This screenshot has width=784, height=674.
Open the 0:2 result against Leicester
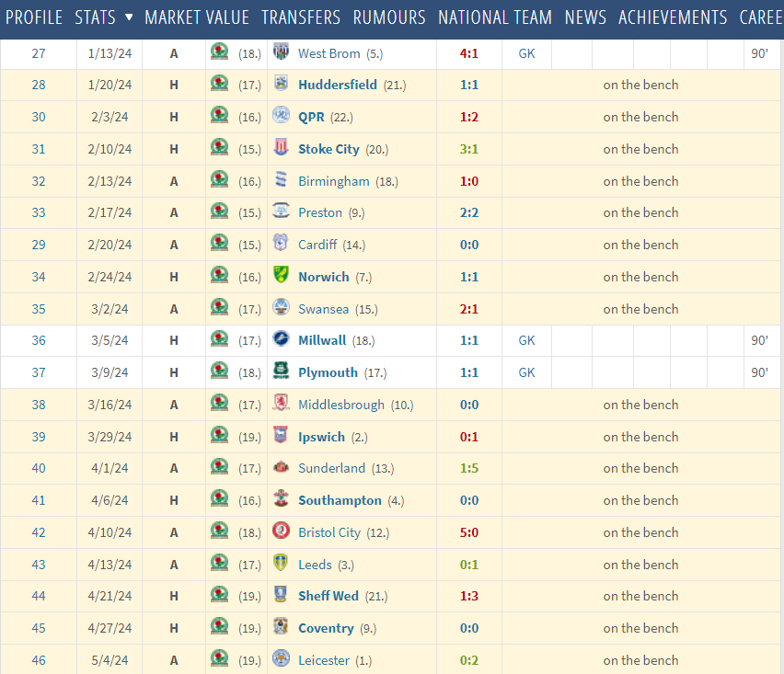(469, 660)
